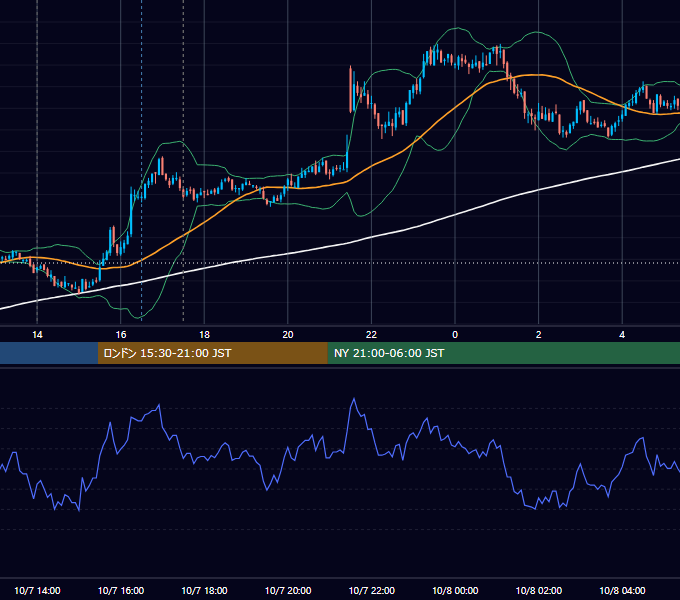Click the 10/8 02:00 label on indicator axis

[x=539, y=590]
